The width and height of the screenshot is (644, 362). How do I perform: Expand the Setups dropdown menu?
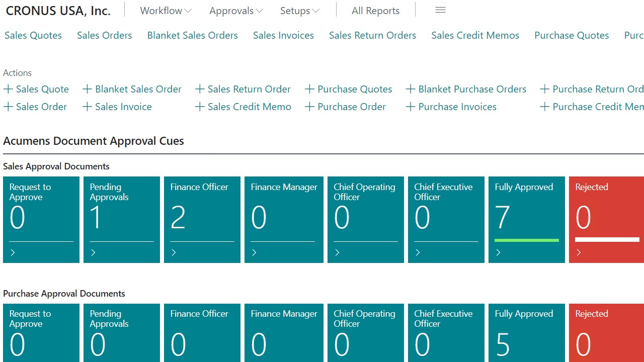click(x=299, y=10)
